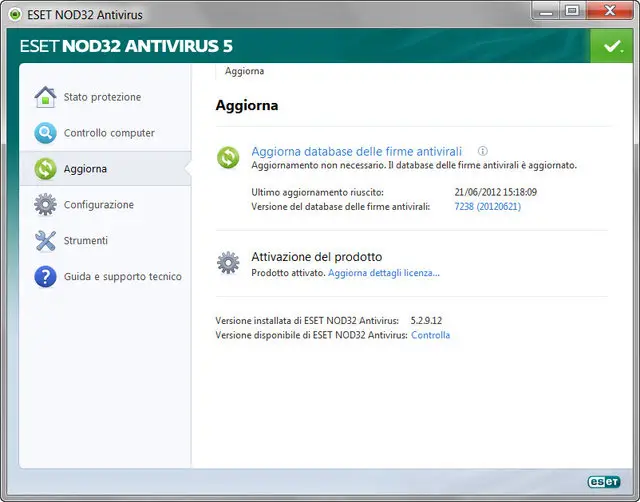The image size is (640, 502).
Task: Open the Stato protezione section
Action: click(x=105, y=97)
